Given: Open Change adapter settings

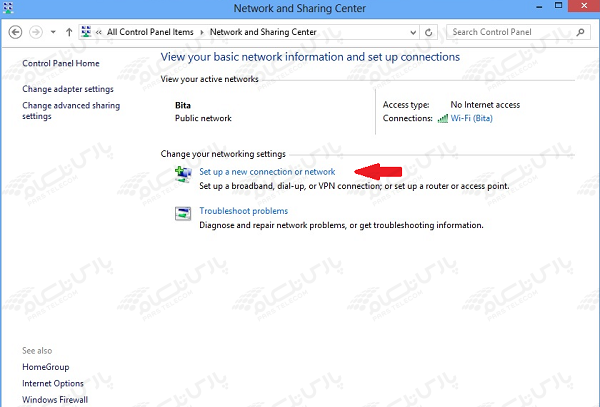Looking at the screenshot, I should pos(68,89).
